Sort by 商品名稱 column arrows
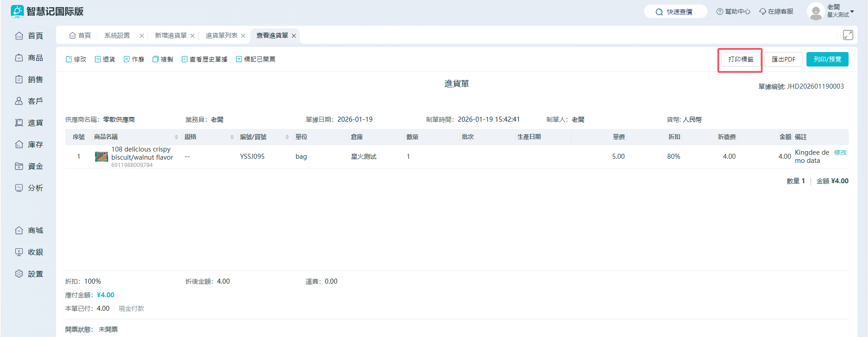The width and height of the screenshot is (868, 337). click(176, 137)
